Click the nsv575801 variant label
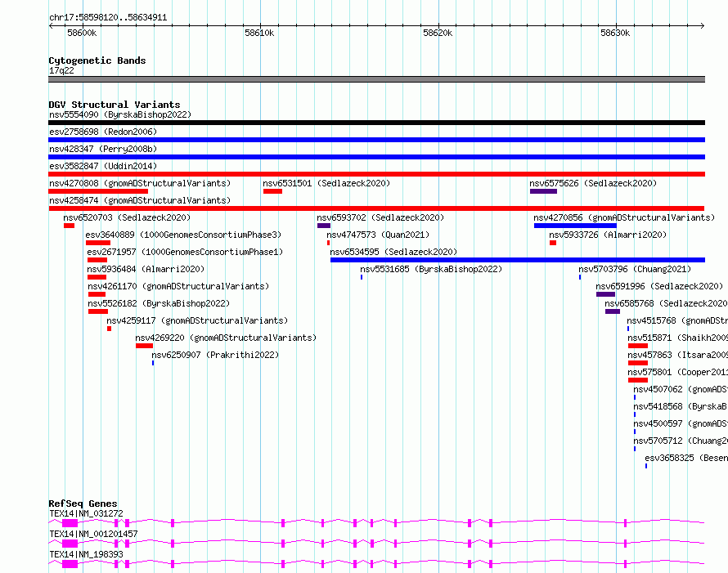This screenshot has height=573, width=728. pos(677,372)
